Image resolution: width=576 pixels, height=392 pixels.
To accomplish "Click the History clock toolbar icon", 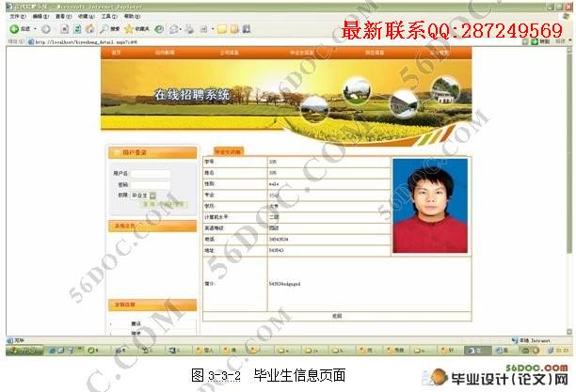I will tap(159, 29).
